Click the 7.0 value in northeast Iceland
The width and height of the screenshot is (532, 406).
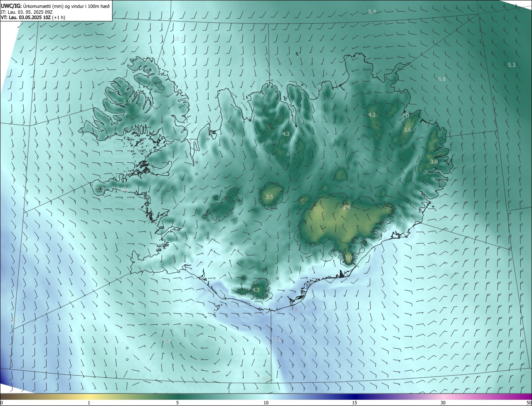405,115
